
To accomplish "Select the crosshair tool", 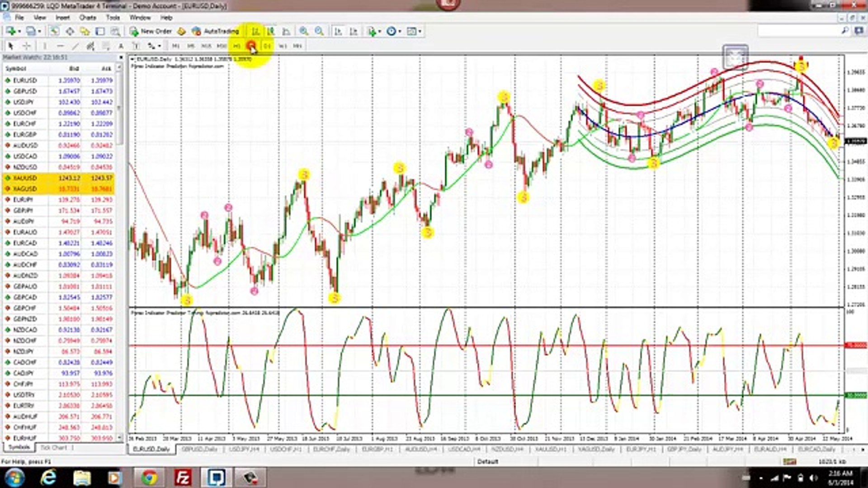I will 27,46.
